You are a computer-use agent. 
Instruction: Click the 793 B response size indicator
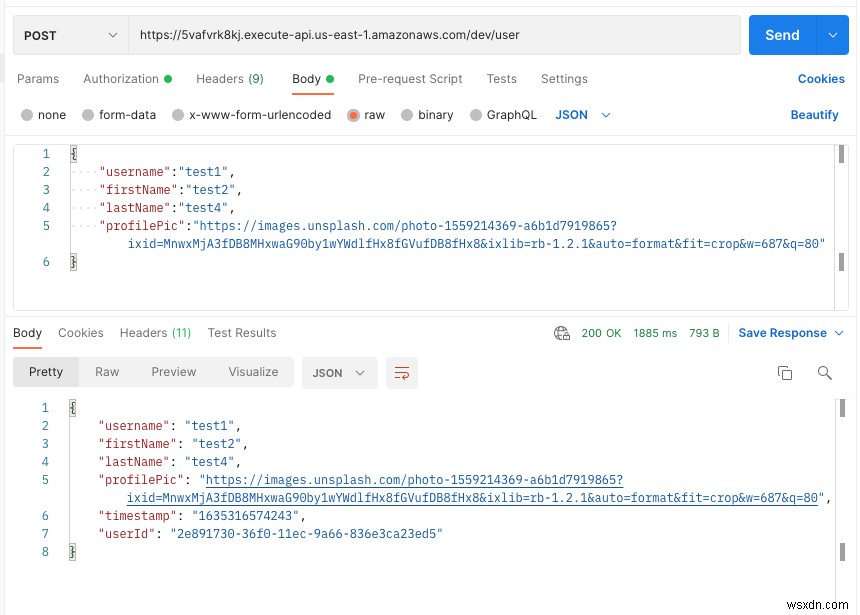(703, 333)
